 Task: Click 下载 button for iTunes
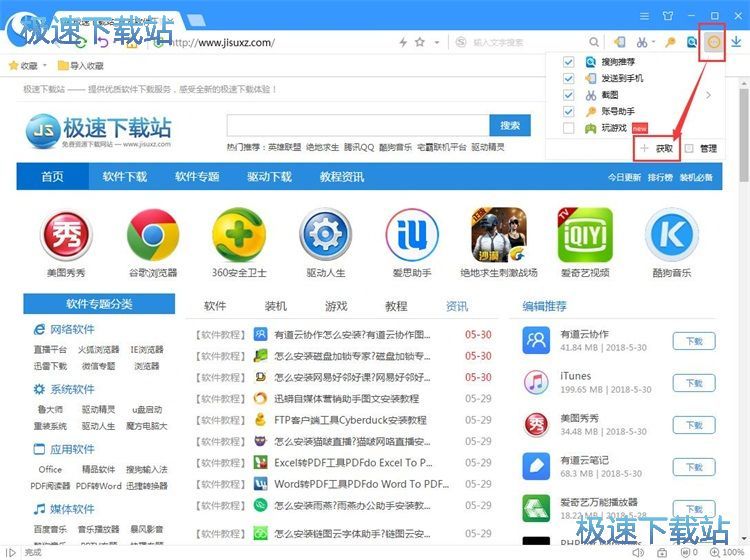(694, 383)
